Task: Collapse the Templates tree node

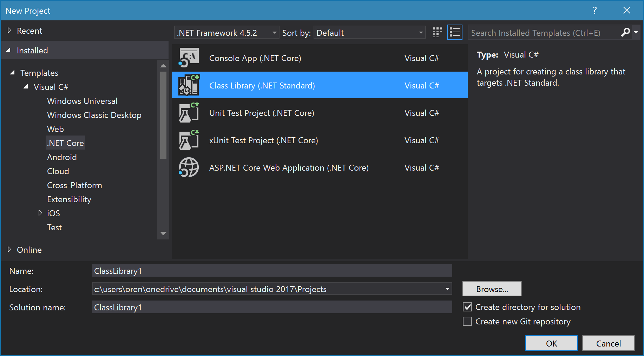Action: [x=13, y=73]
